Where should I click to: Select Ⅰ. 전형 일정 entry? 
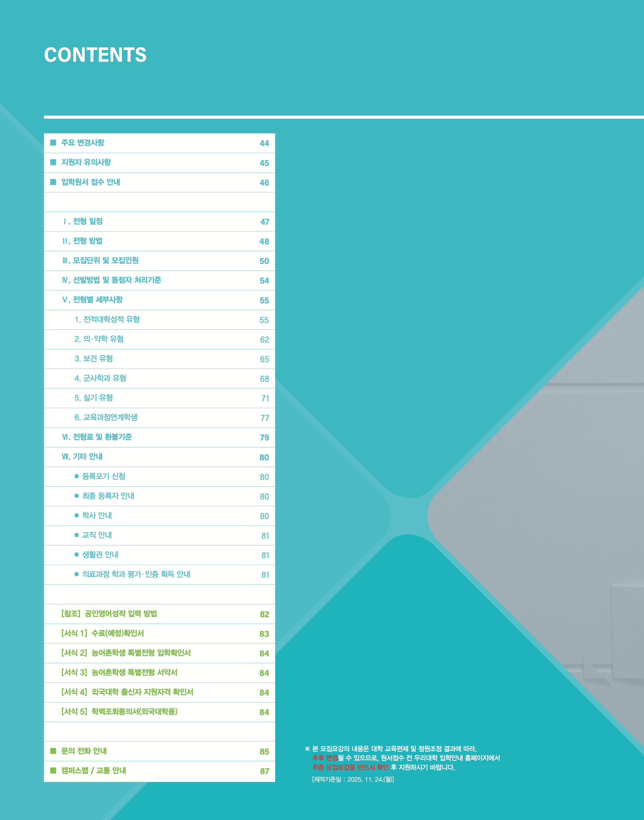(159, 221)
